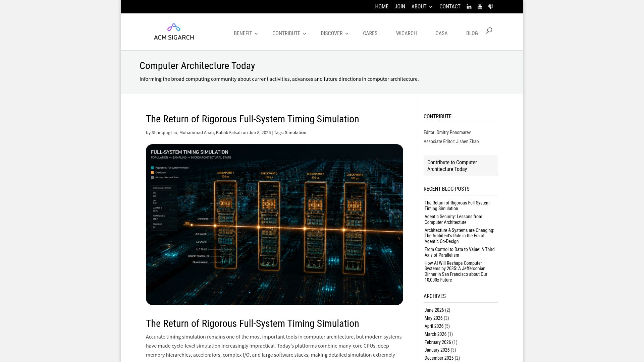Open the full-system timing simulation featured image

click(274, 225)
